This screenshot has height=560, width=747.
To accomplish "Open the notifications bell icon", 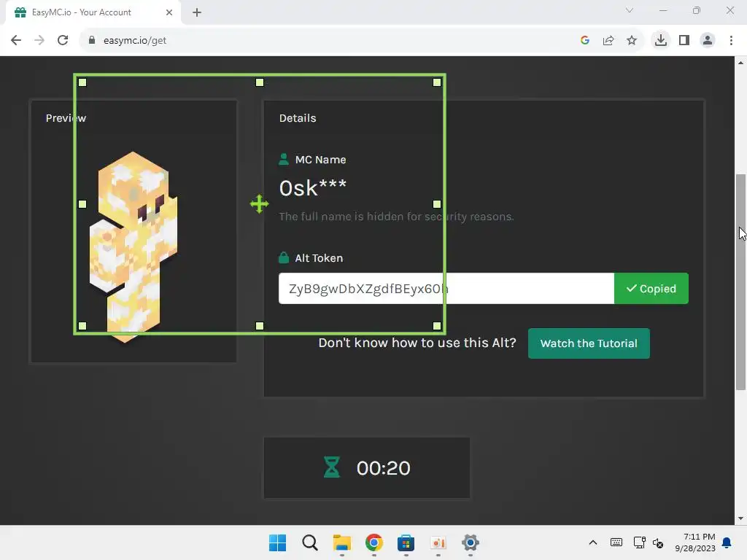I will [727, 542].
